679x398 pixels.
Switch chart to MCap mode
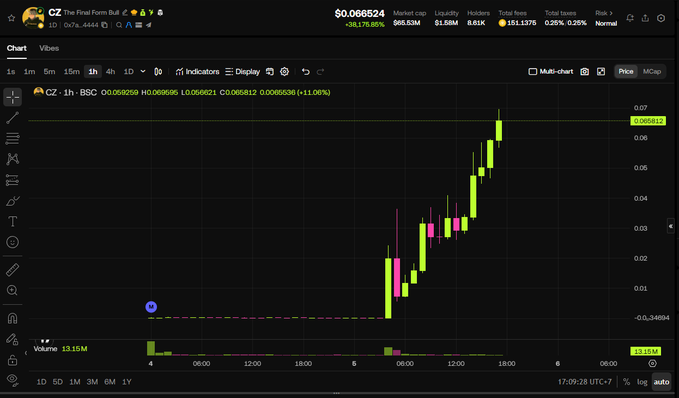pos(652,71)
